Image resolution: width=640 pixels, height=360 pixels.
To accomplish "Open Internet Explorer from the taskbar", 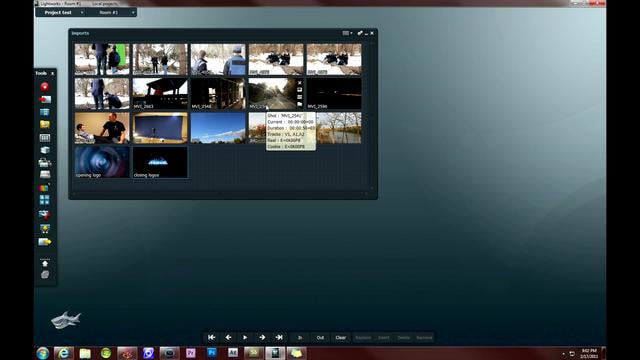I will (x=64, y=353).
